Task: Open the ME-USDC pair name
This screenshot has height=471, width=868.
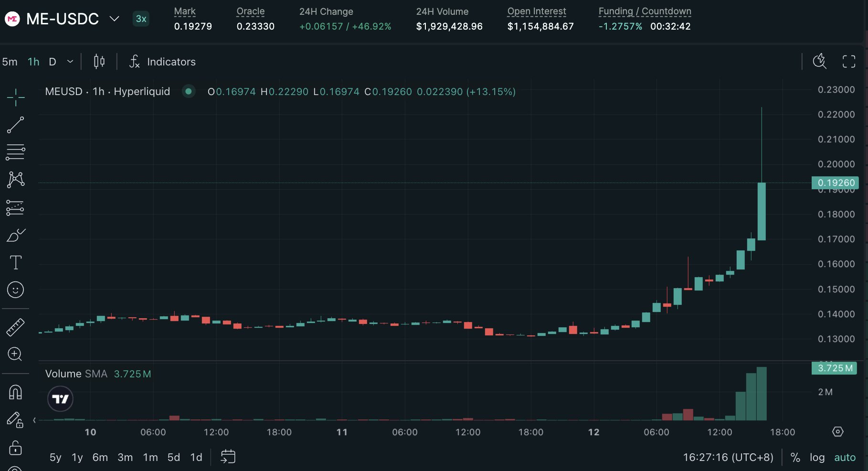Action: click(x=63, y=19)
